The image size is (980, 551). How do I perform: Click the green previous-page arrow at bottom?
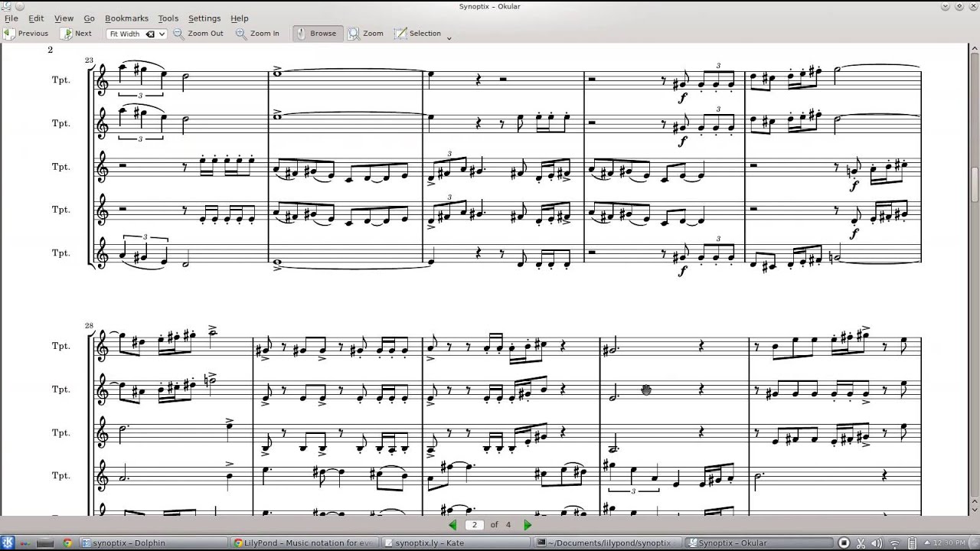(x=452, y=525)
